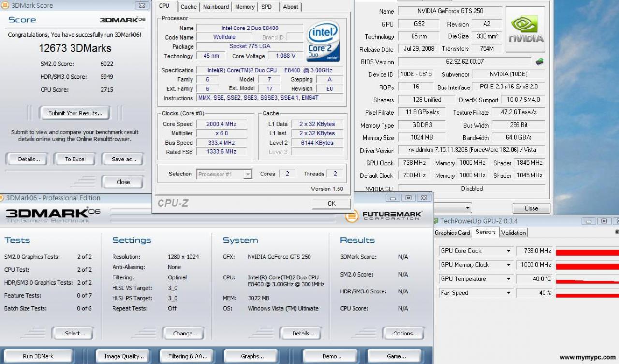Switch to the About tab in CPU-Z

pos(291,7)
